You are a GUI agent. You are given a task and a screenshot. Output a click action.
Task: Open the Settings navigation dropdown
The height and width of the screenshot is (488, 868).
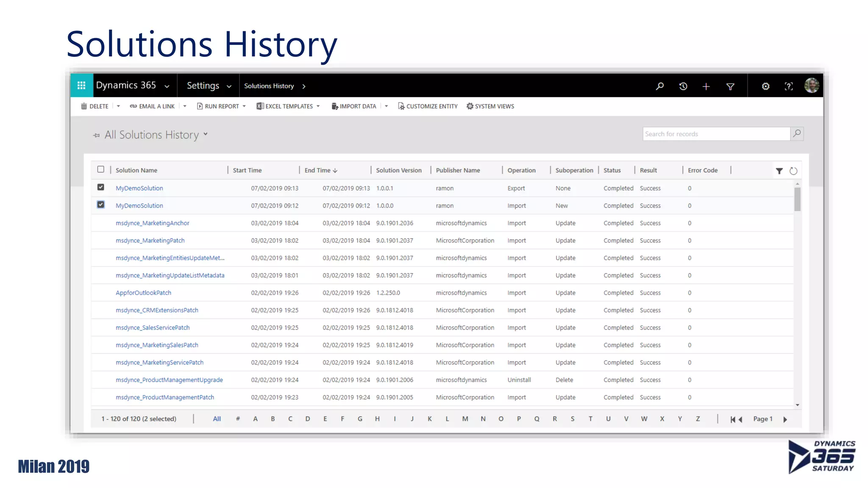pos(229,86)
